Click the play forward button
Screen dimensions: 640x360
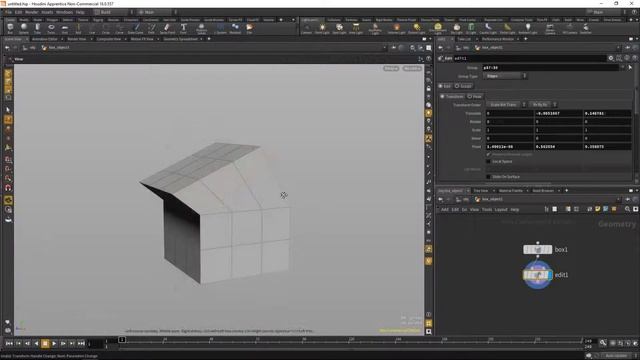pyautogui.click(x=54, y=344)
